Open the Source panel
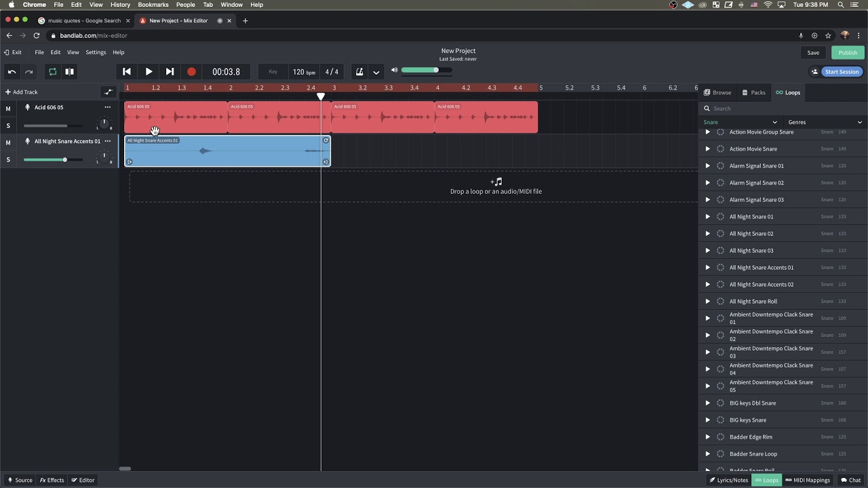The height and width of the screenshot is (488, 868). (20, 480)
